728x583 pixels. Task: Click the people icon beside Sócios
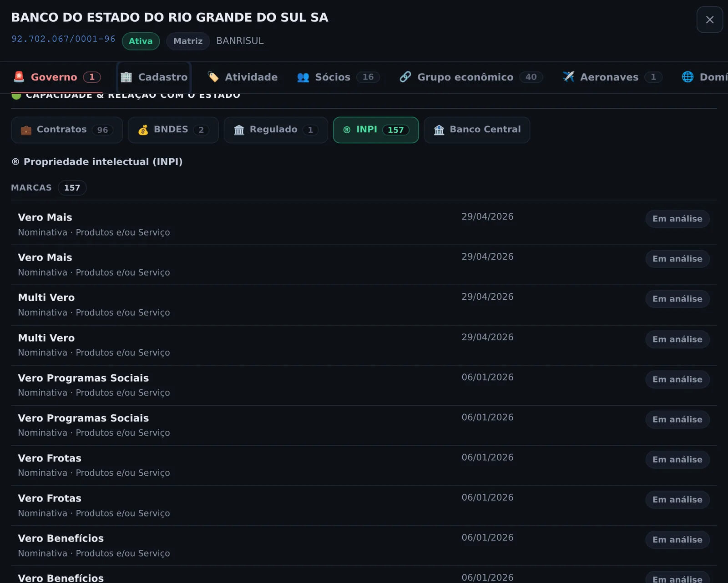click(x=303, y=77)
